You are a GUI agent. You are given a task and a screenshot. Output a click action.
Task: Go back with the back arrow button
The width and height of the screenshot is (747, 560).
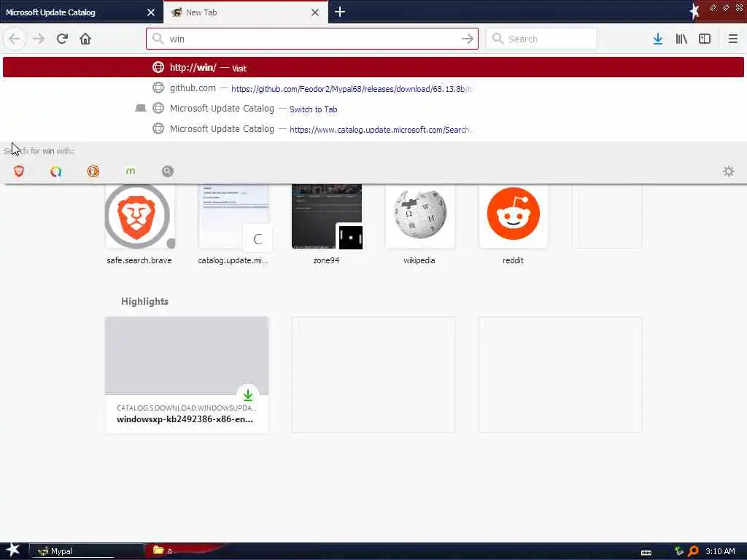click(15, 39)
